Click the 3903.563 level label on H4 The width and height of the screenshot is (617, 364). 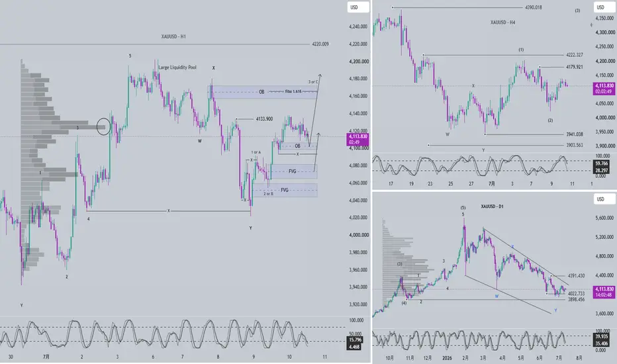pos(575,145)
